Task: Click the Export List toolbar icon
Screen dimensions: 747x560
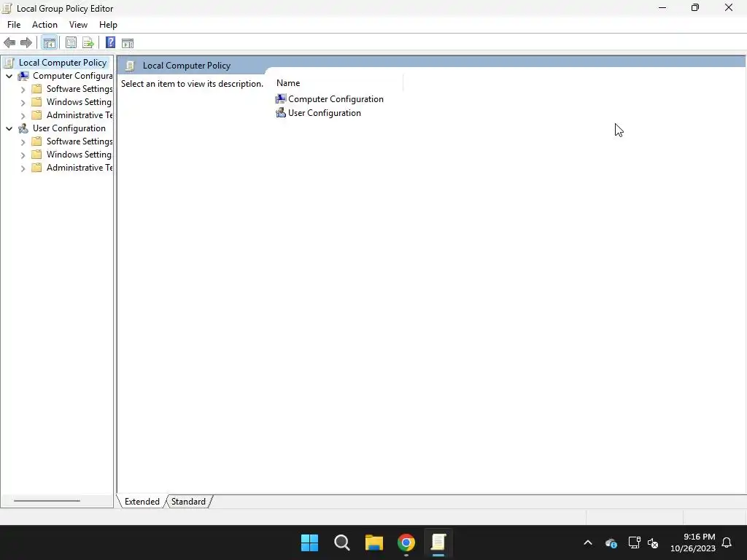Action: pos(88,43)
